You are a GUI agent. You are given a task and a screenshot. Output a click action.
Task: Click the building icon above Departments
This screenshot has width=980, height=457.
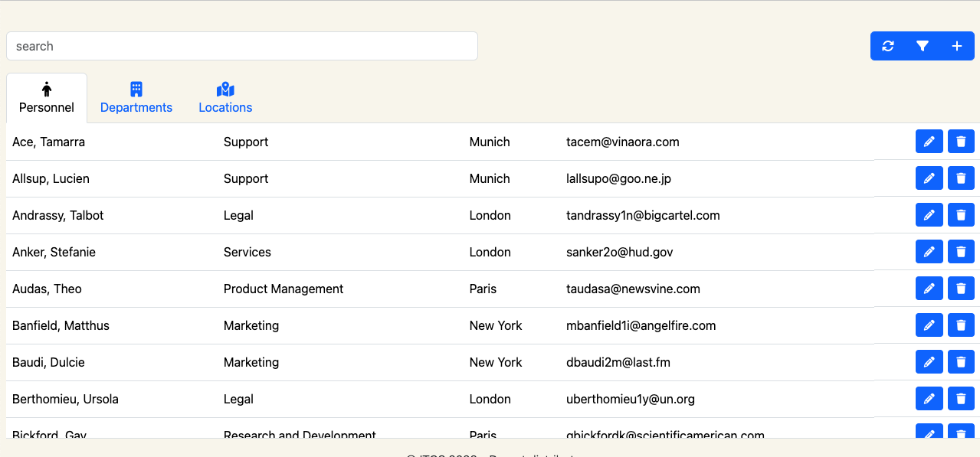click(x=136, y=89)
